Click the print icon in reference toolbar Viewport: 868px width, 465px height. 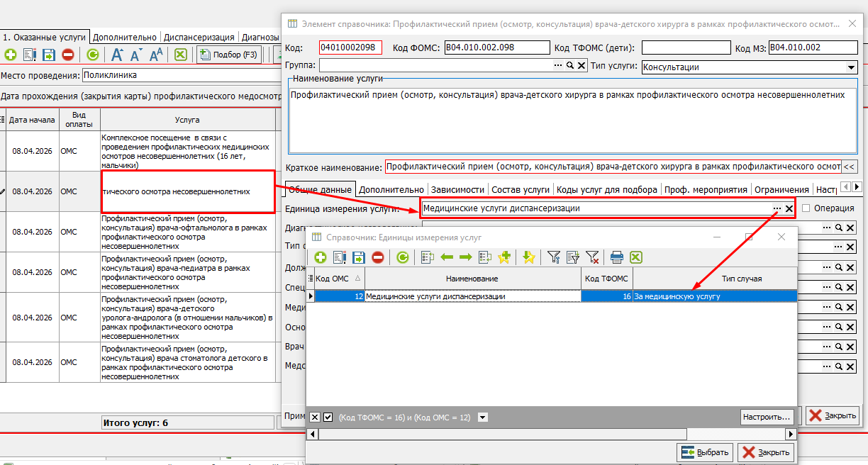click(x=616, y=258)
